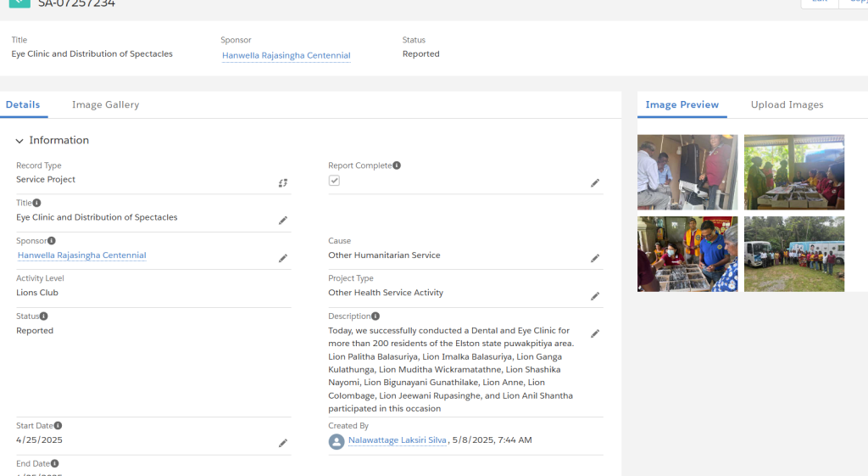Switch to the Details tab

(x=23, y=104)
